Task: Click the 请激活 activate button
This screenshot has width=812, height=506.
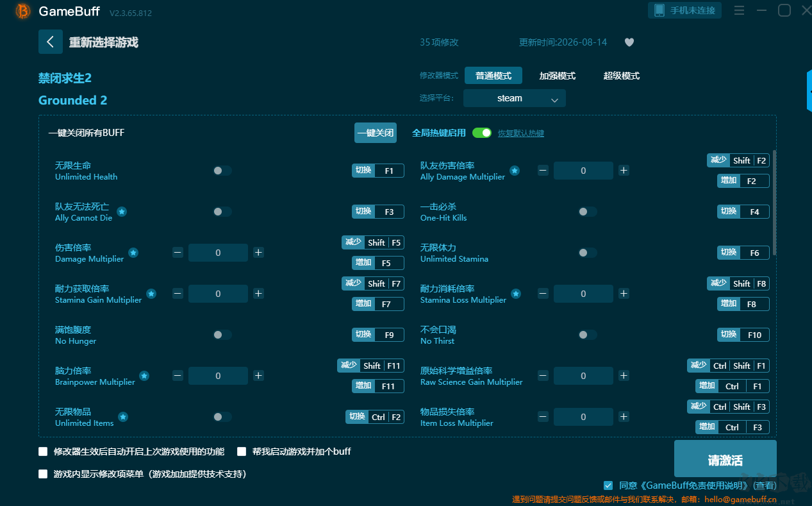Action: click(x=725, y=459)
